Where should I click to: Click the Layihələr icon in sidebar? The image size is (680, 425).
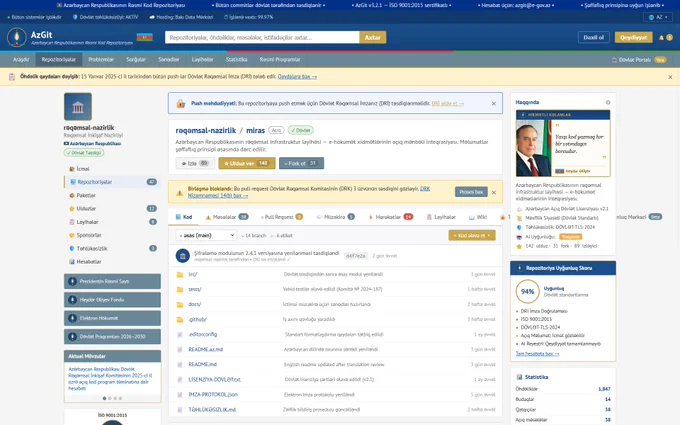[72, 222]
